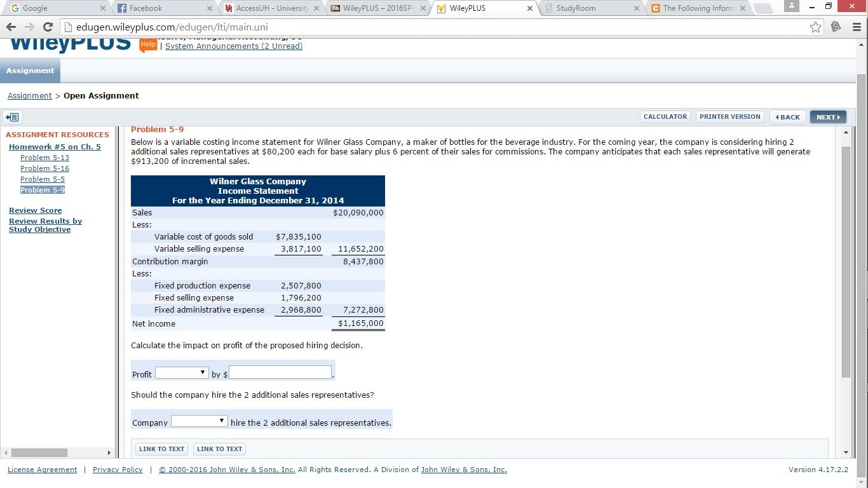Collapse the Assignment Resources side panel
This screenshot has height=488, width=868.
[12, 117]
